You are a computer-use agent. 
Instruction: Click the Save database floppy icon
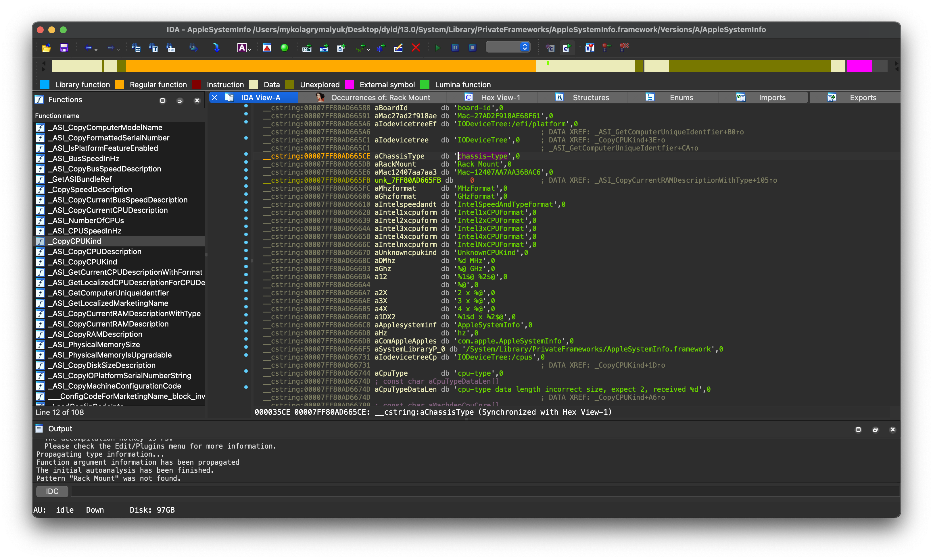click(x=64, y=48)
